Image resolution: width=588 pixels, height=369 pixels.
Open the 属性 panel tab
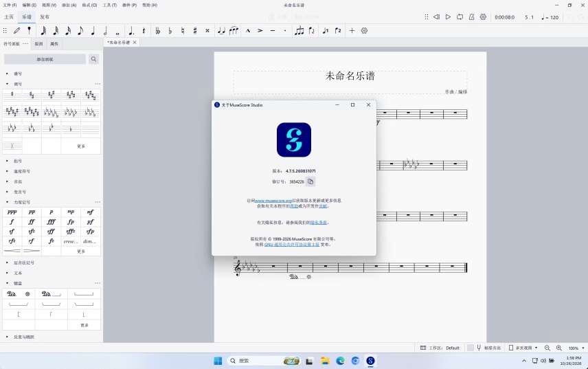pyautogui.click(x=54, y=44)
